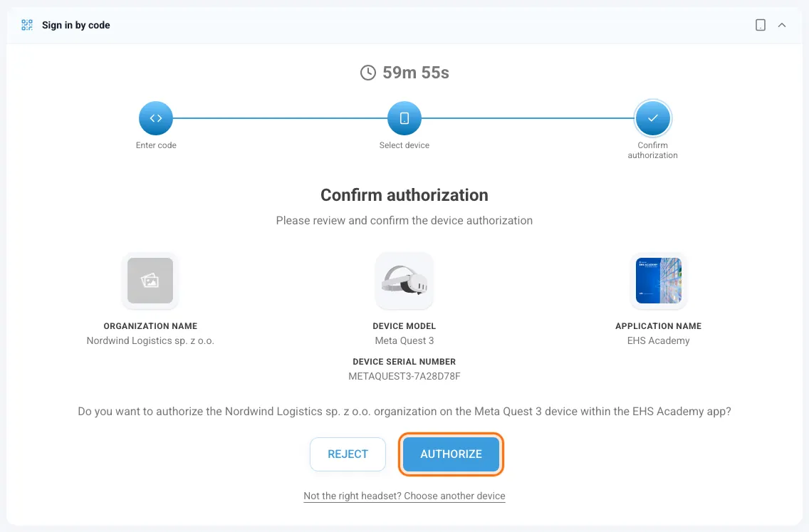The image size is (809, 532).
Task: Click the 59m 55s countdown text
Action: pos(416,73)
